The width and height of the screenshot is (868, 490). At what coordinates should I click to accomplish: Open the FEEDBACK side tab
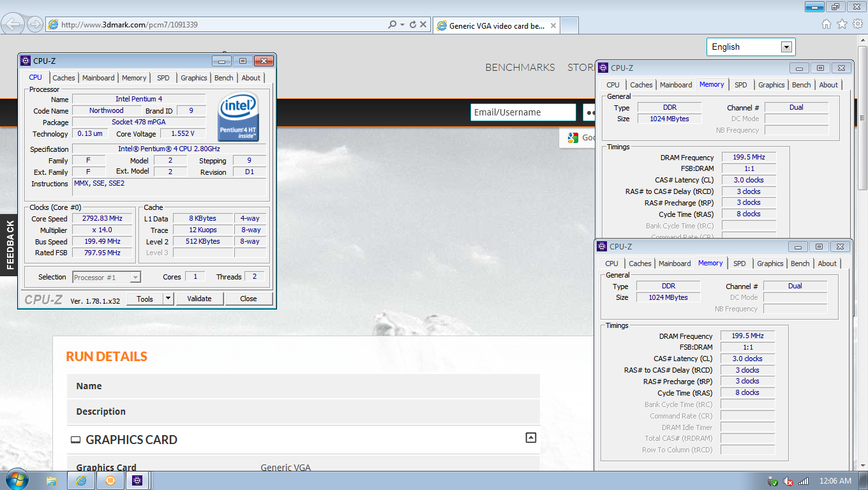pyautogui.click(x=10, y=244)
